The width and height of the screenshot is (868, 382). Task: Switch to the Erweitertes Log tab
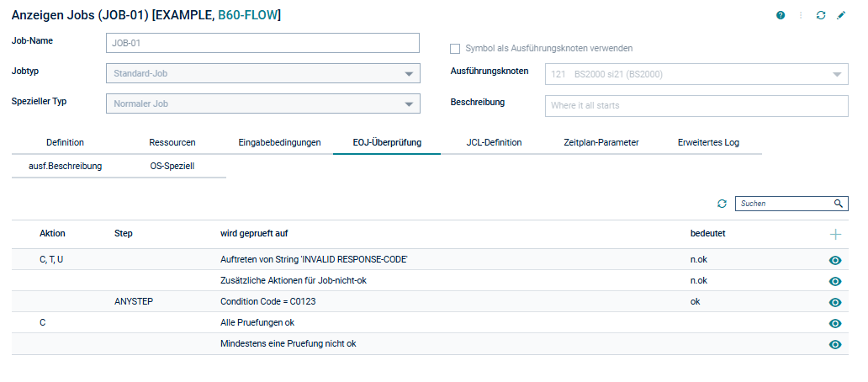pyautogui.click(x=708, y=142)
